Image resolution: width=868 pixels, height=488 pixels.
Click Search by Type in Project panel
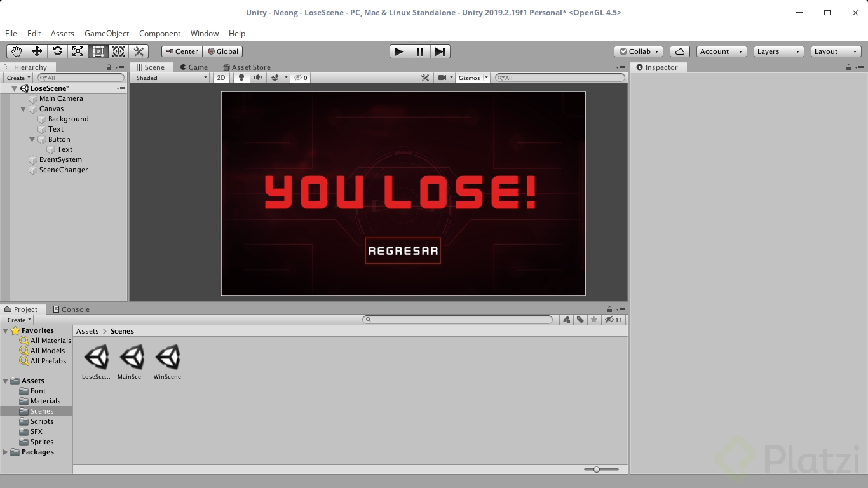(567, 320)
